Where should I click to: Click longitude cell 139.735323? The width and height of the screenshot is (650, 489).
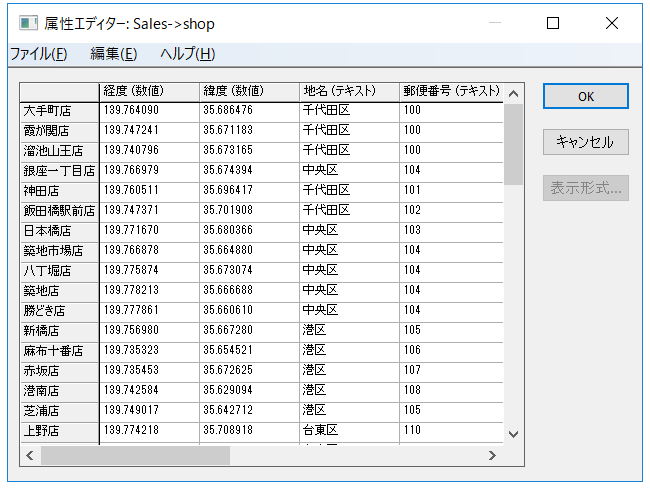click(x=149, y=352)
